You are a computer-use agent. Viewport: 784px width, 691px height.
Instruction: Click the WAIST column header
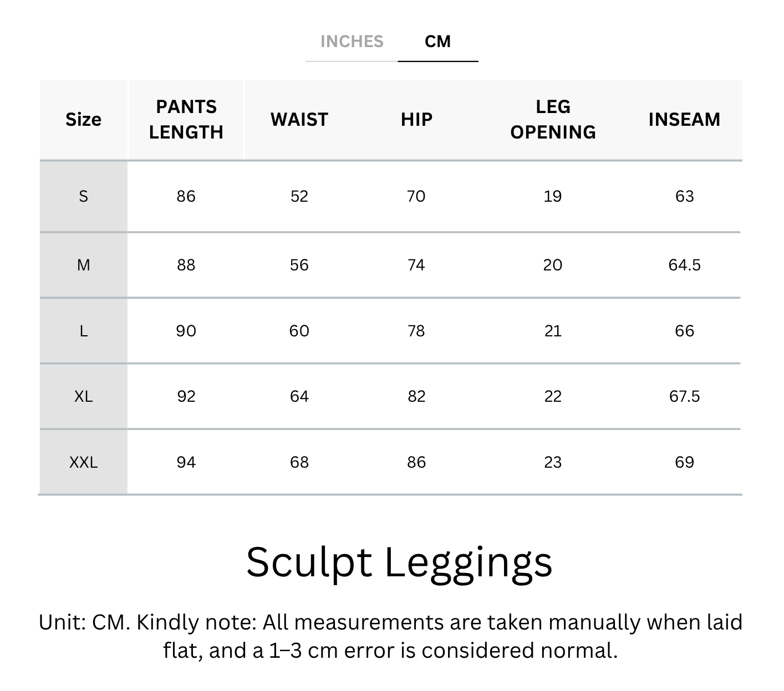tap(299, 120)
